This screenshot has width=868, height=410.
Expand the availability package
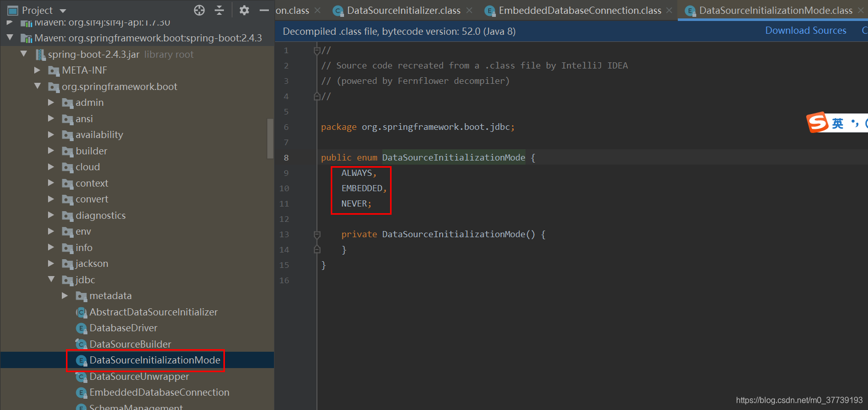(x=51, y=134)
